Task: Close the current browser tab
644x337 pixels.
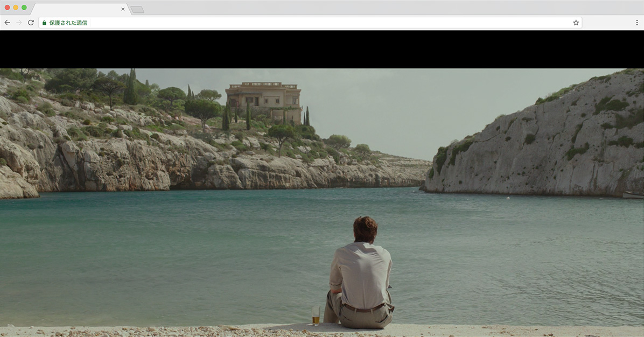Action: (123, 9)
